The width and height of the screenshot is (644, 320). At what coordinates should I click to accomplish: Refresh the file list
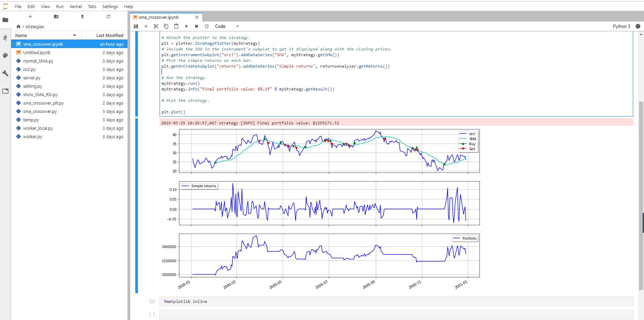[108, 16]
